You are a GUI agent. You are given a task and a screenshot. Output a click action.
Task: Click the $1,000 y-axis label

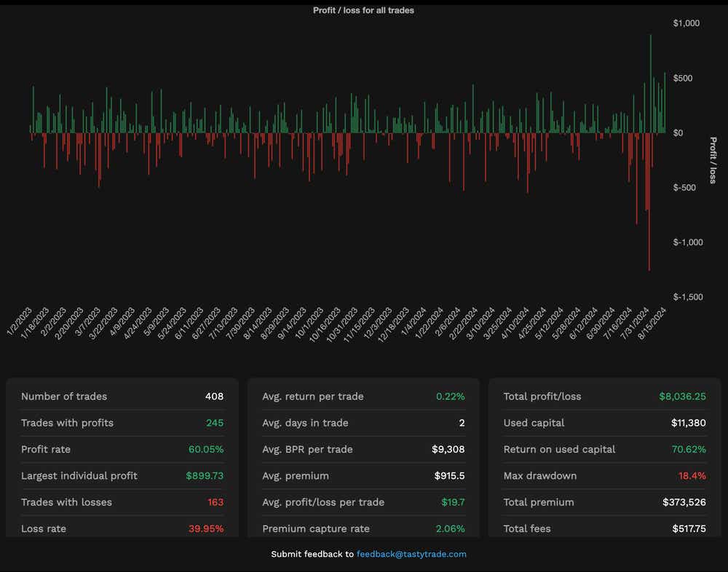(x=687, y=23)
